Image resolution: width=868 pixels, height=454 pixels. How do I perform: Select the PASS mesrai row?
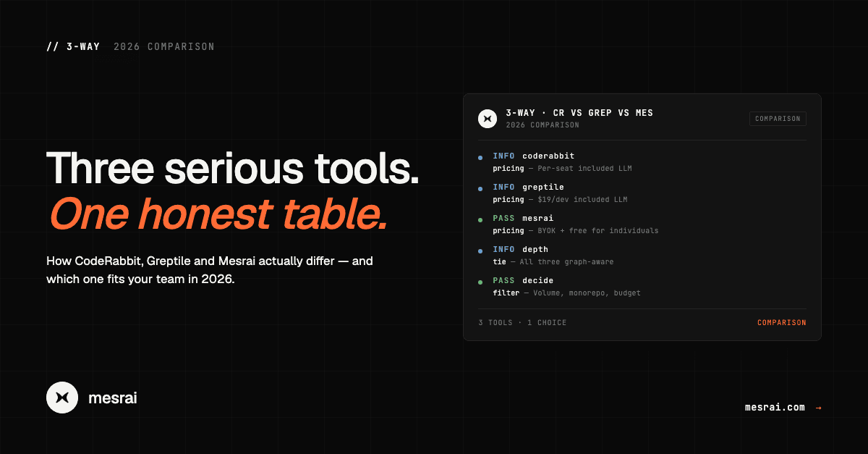point(642,224)
